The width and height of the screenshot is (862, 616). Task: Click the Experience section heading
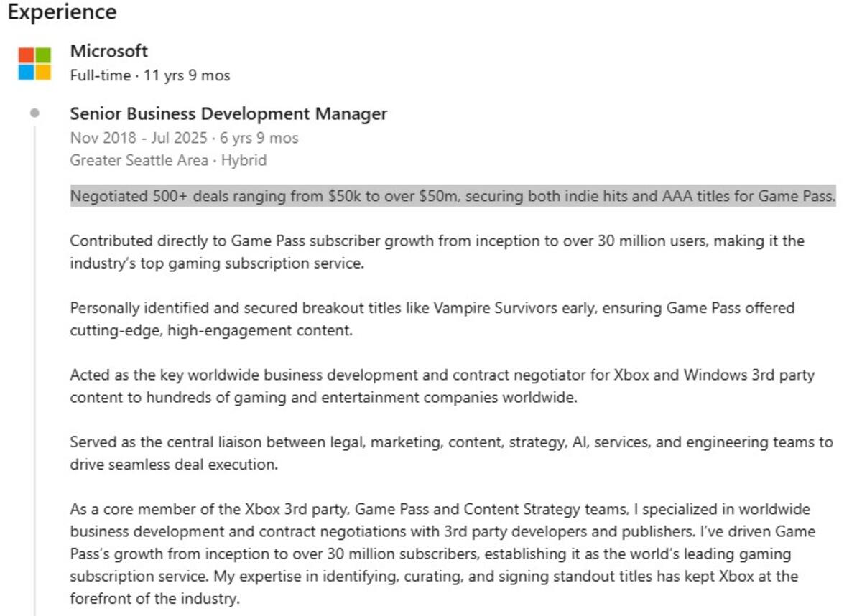pos(62,12)
